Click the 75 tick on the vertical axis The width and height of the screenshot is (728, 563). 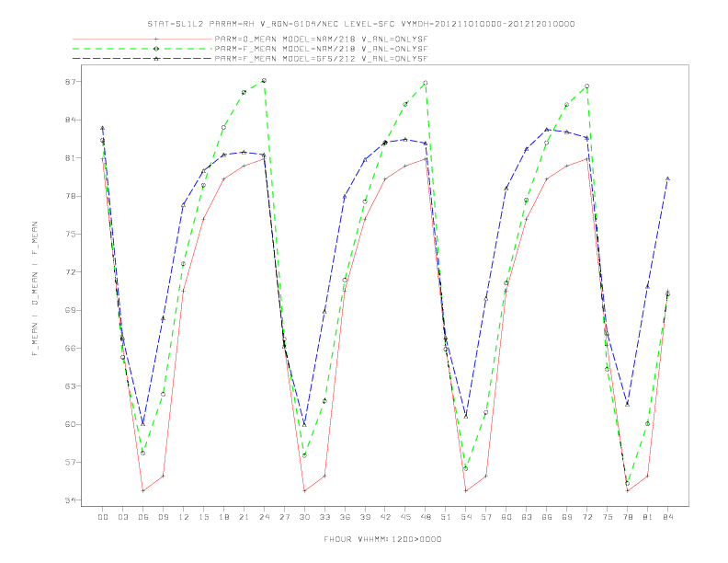coord(71,234)
